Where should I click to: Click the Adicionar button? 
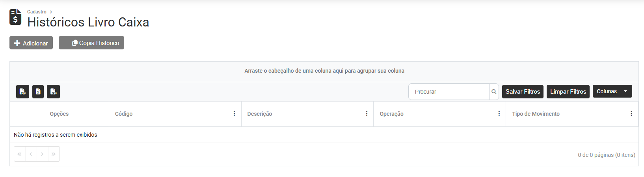point(31,43)
